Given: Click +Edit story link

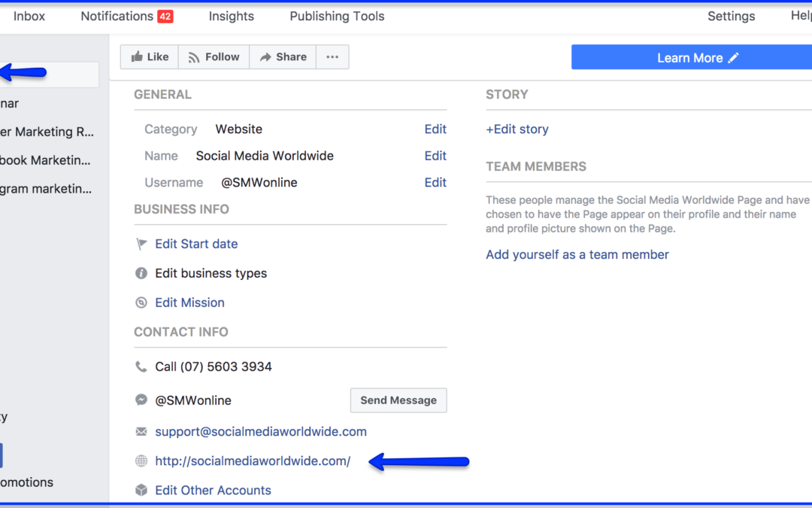Looking at the screenshot, I should coord(517,129).
